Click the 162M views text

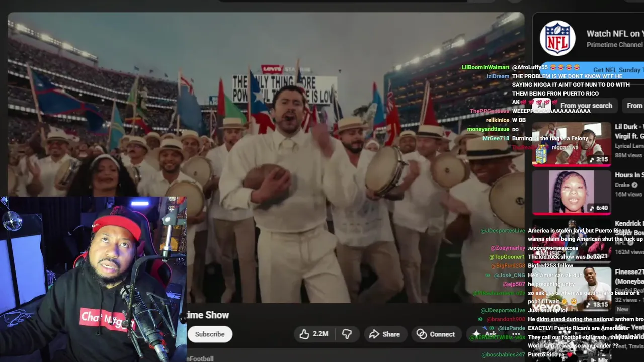click(x=629, y=252)
